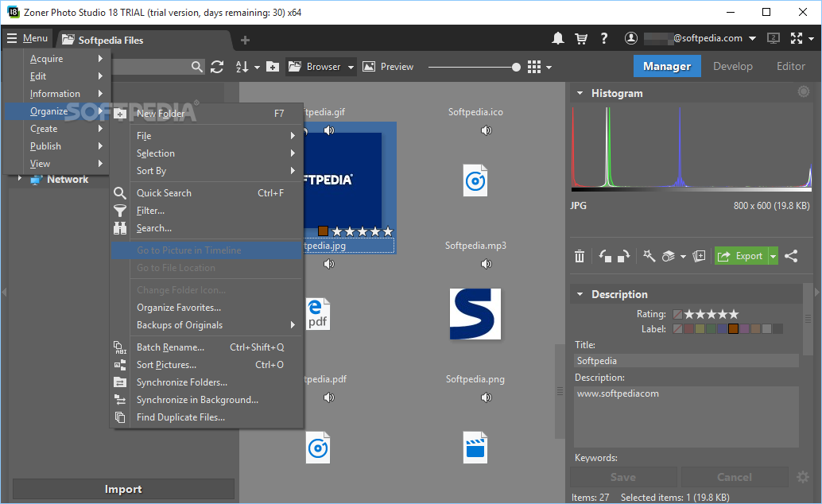
Task: Rotate the image right
Action: pyautogui.click(x=623, y=256)
